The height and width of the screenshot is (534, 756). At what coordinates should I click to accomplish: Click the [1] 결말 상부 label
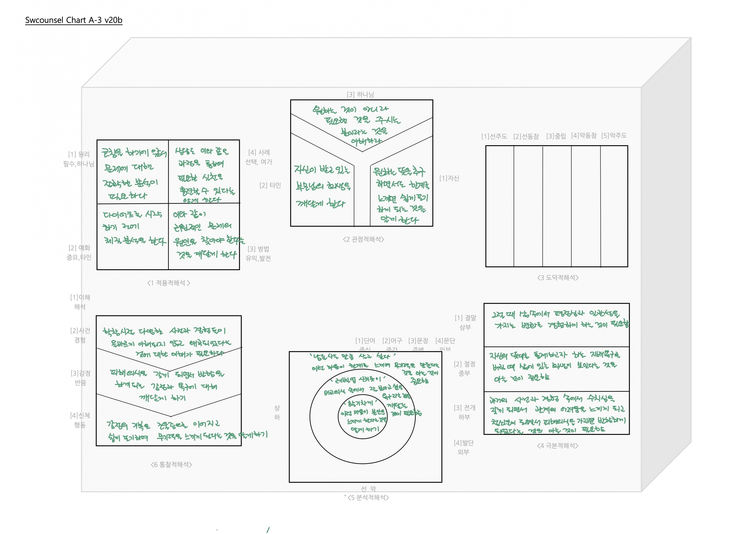pyautogui.click(x=465, y=322)
